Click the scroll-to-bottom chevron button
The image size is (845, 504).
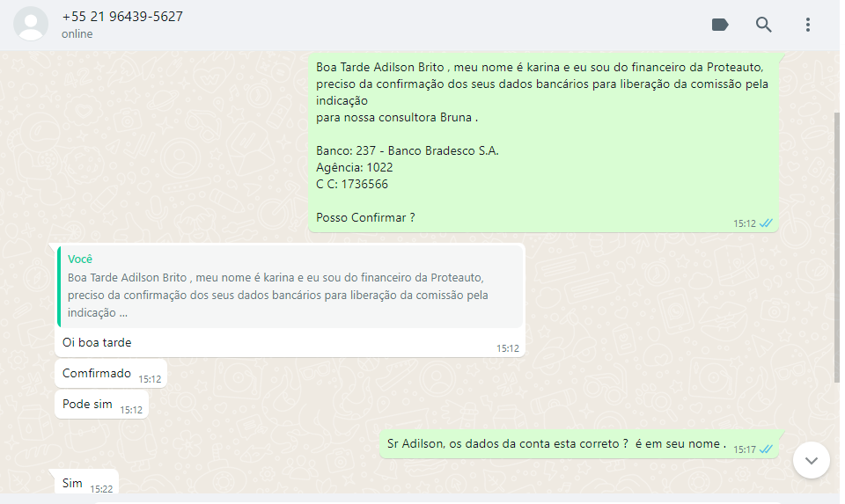pos(811,460)
